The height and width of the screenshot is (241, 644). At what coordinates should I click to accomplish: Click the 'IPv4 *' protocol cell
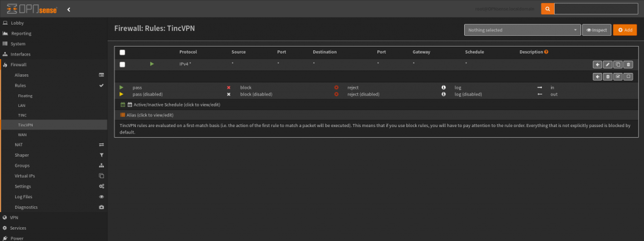click(x=186, y=64)
